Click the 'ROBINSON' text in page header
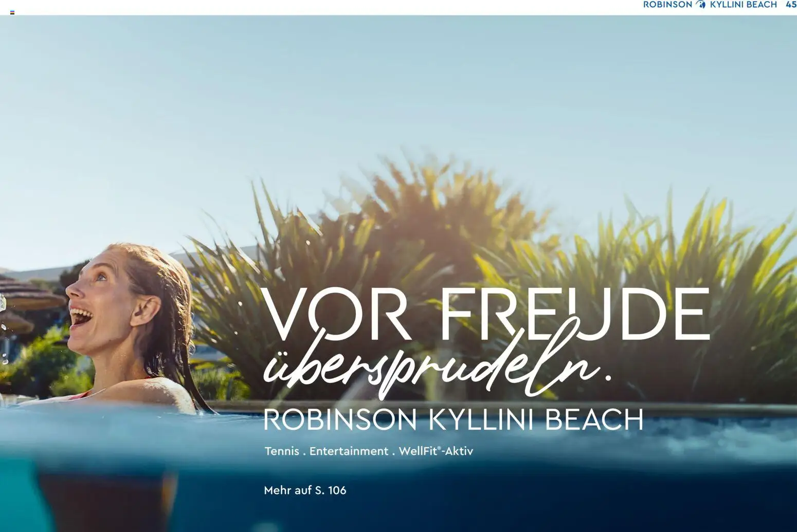Viewport: 797px width, 532px height. [668, 5]
